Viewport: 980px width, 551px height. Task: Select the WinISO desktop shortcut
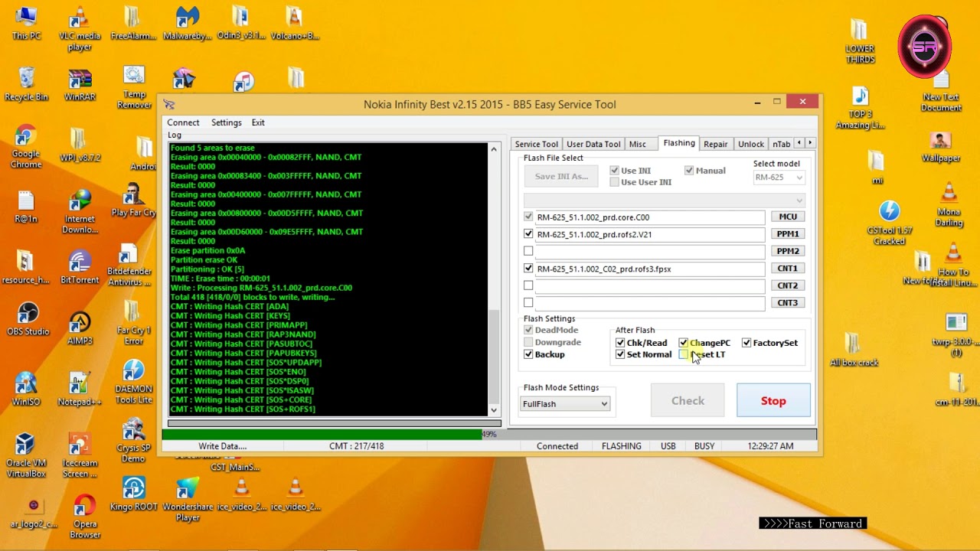(x=26, y=389)
